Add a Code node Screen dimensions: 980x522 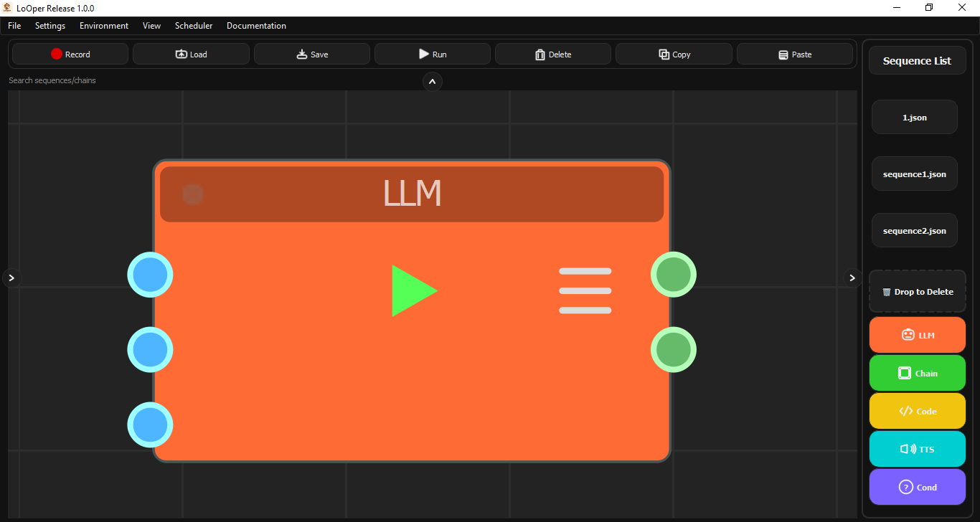pyautogui.click(x=917, y=410)
